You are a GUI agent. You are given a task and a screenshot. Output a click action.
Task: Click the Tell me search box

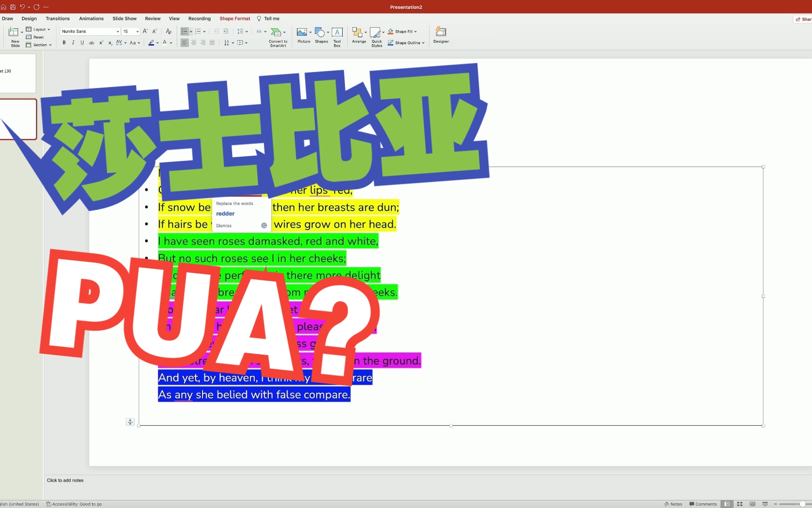(268, 18)
